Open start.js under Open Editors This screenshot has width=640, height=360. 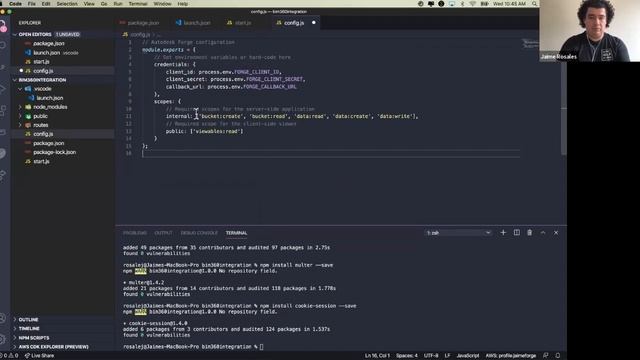[x=41, y=62]
